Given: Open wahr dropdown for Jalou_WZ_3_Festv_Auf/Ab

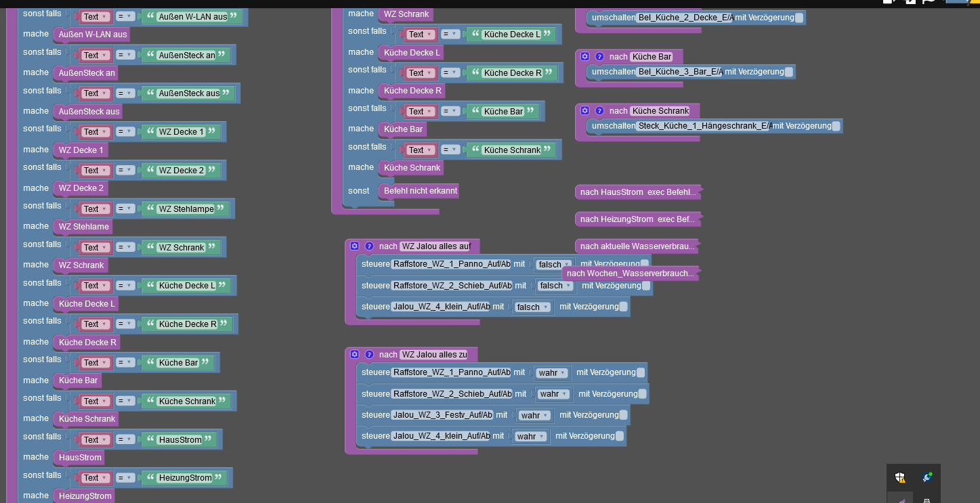Looking at the screenshot, I should 534,415.
